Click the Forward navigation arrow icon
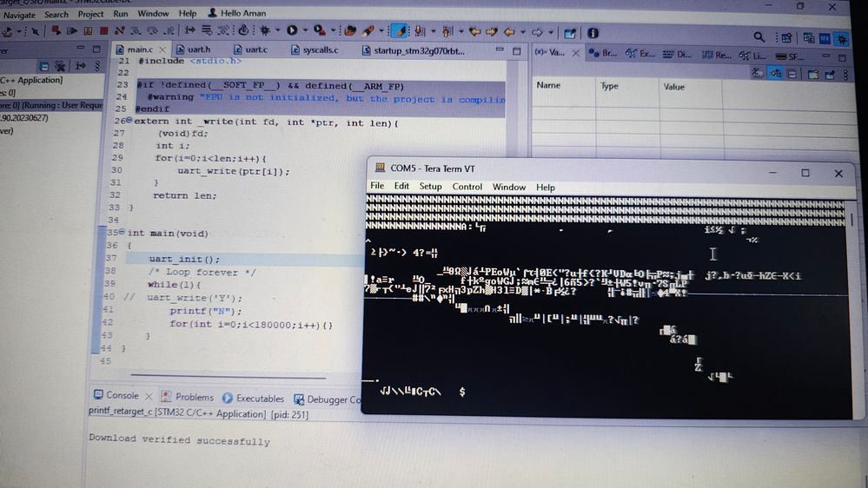This screenshot has height=488, width=868. [x=537, y=33]
